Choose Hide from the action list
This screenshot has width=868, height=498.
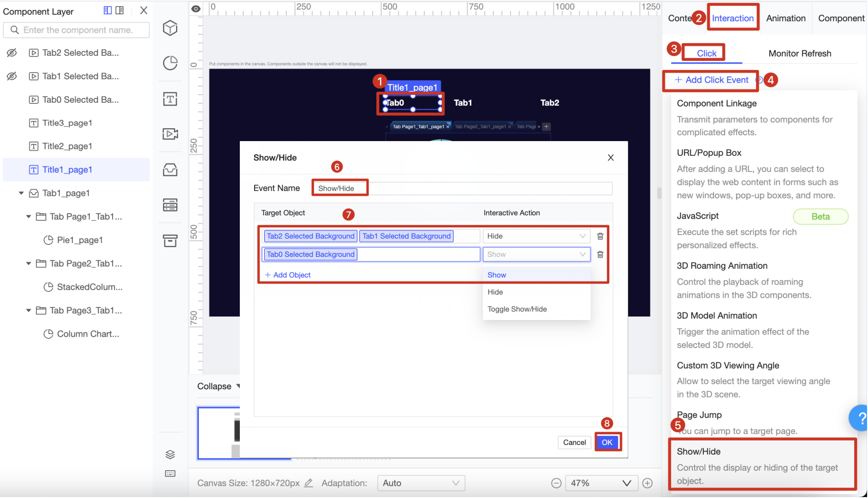536,292
